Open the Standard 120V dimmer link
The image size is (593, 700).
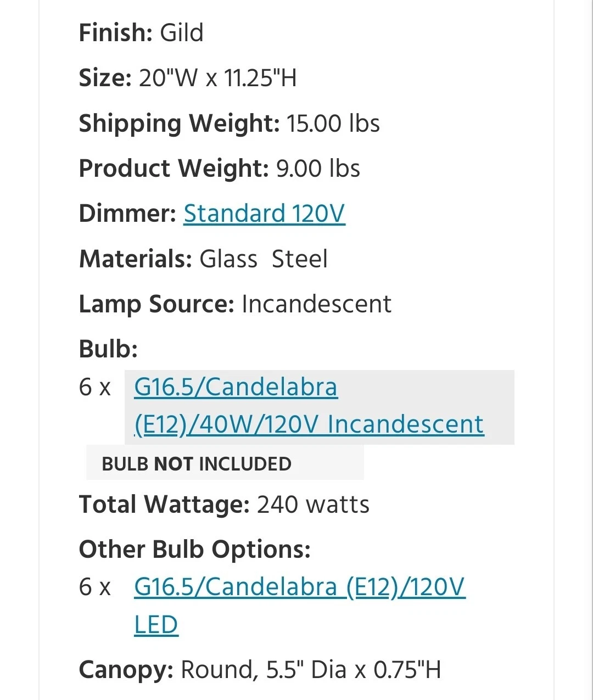click(x=264, y=214)
